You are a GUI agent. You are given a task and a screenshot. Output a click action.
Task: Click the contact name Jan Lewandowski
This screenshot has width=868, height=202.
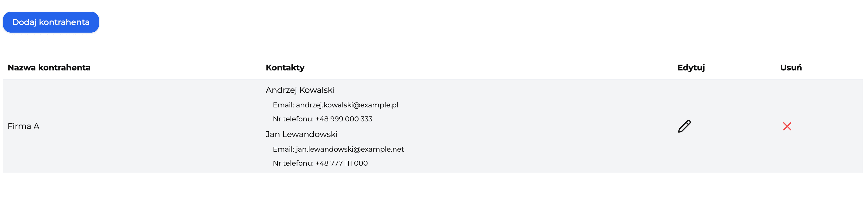301,134
